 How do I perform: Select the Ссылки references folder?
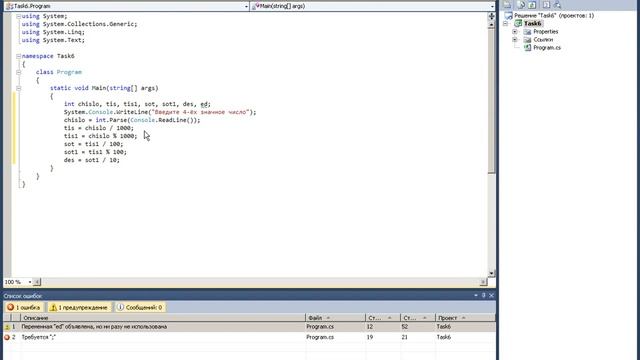(543, 40)
